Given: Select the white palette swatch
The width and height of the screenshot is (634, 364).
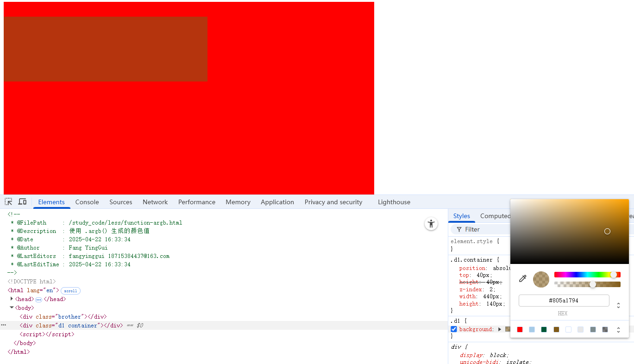Looking at the screenshot, I should [x=568, y=330].
